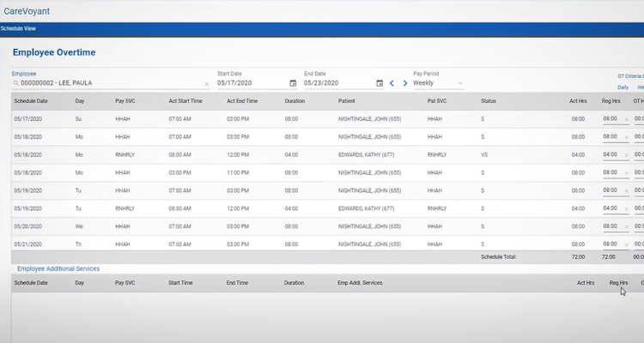Sort by Pat SVC column header

tap(436, 101)
